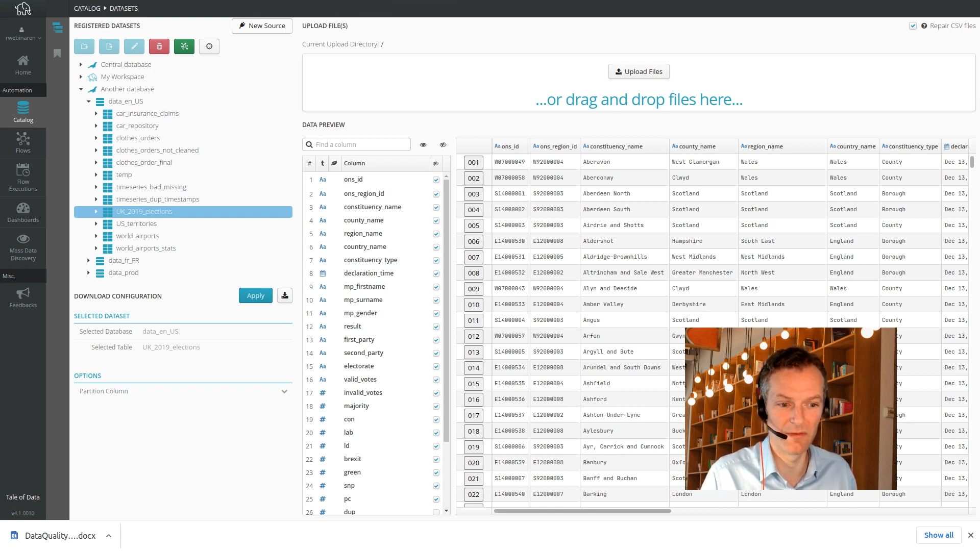Expand the data_fr_FR schema node
Viewport: 980px width, 551px height.
[x=88, y=260]
